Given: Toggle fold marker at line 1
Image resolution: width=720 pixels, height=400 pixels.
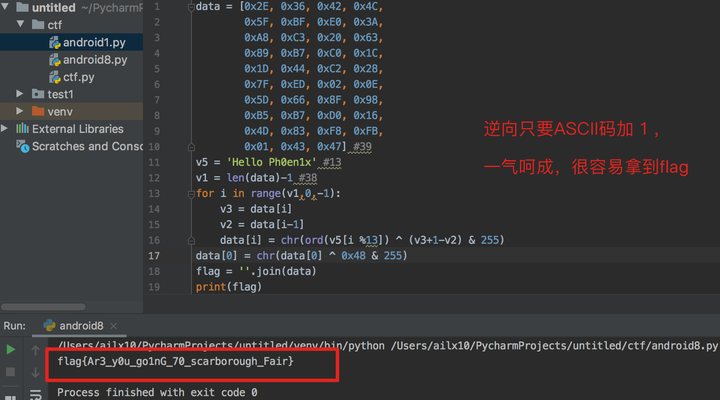Looking at the screenshot, I should coord(191,7).
